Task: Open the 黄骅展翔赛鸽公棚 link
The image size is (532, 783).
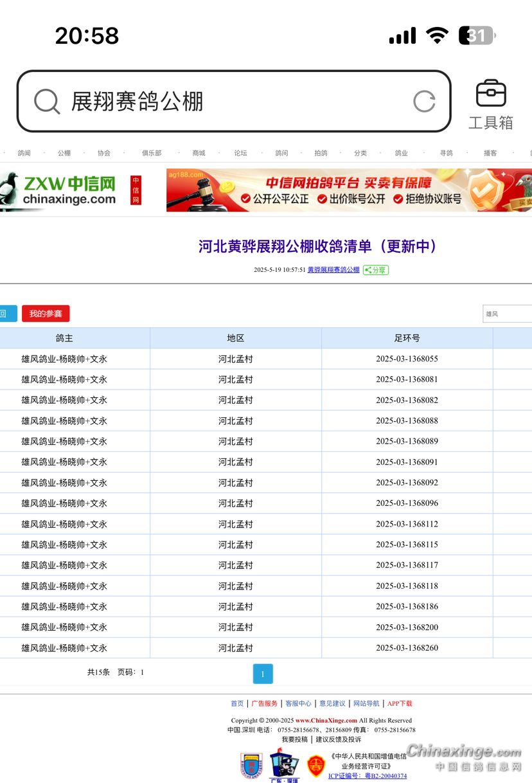Action: (x=333, y=270)
